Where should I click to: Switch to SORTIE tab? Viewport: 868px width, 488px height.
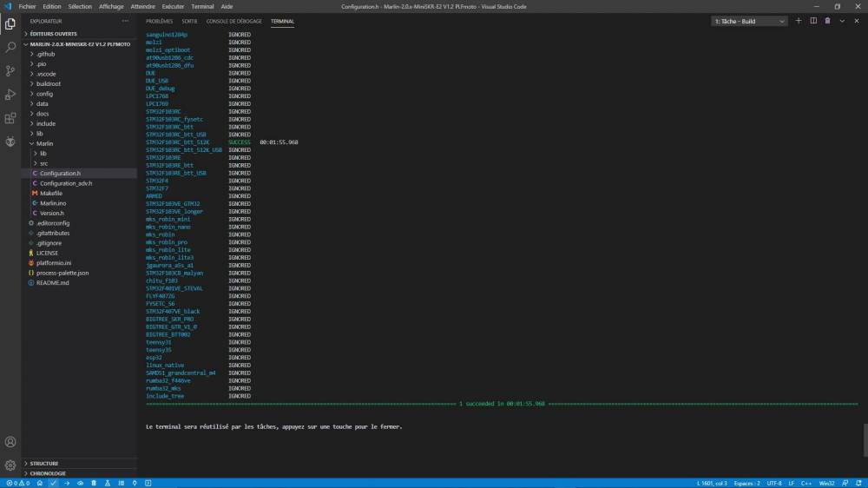point(189,21)
